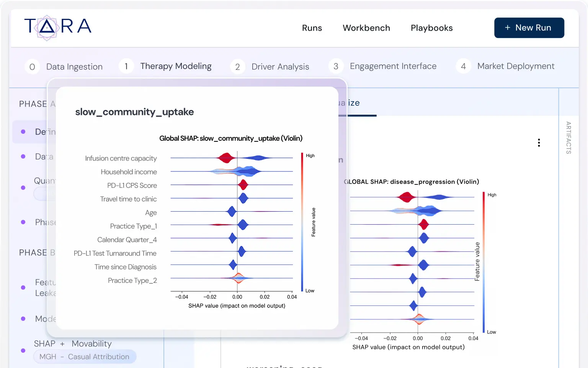
Task: Start a New Run
Action: tap(529, 28)
